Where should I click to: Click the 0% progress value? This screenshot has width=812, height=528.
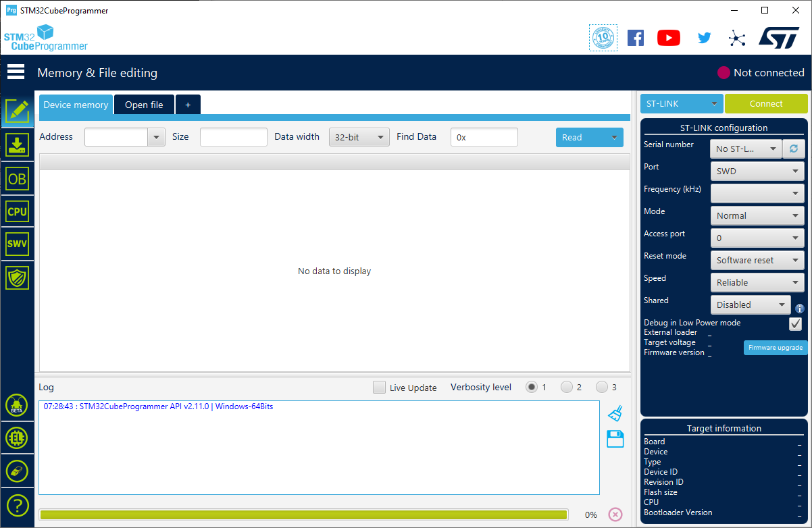pyautogui.click(x=590, y=514)
